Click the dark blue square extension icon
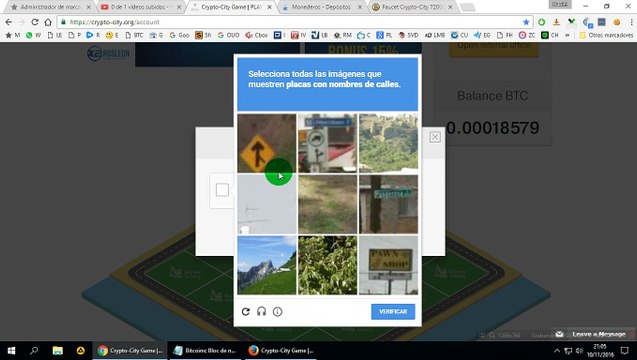 coord(602,22)
